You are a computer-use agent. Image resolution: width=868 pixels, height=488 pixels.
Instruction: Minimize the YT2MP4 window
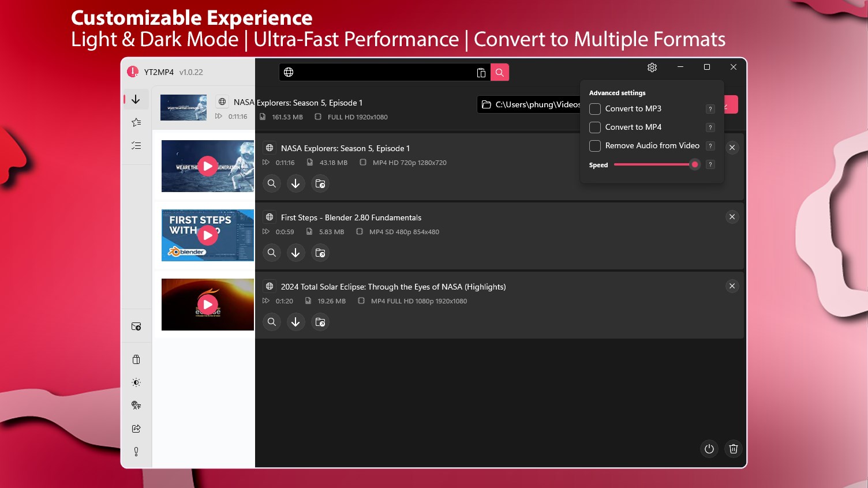[680, 67]
